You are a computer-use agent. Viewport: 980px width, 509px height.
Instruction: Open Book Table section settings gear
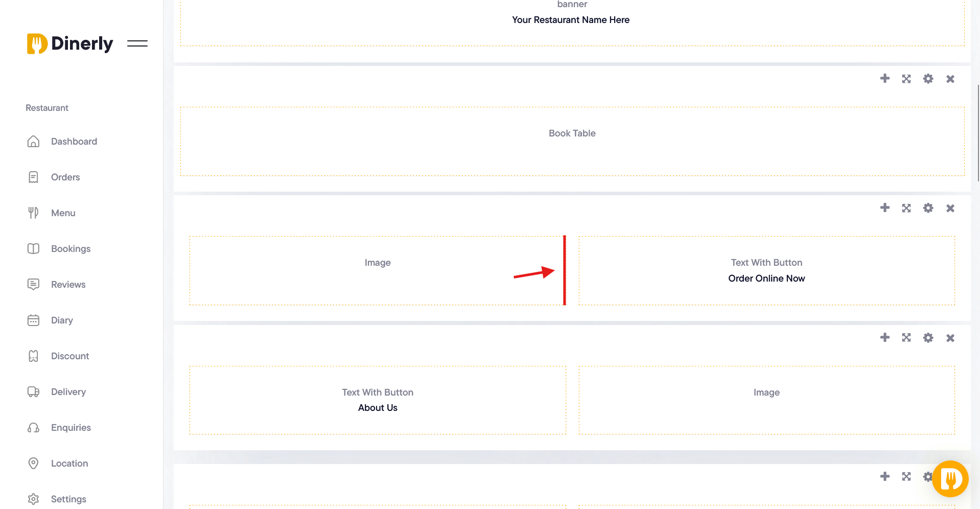coord(928,79)
